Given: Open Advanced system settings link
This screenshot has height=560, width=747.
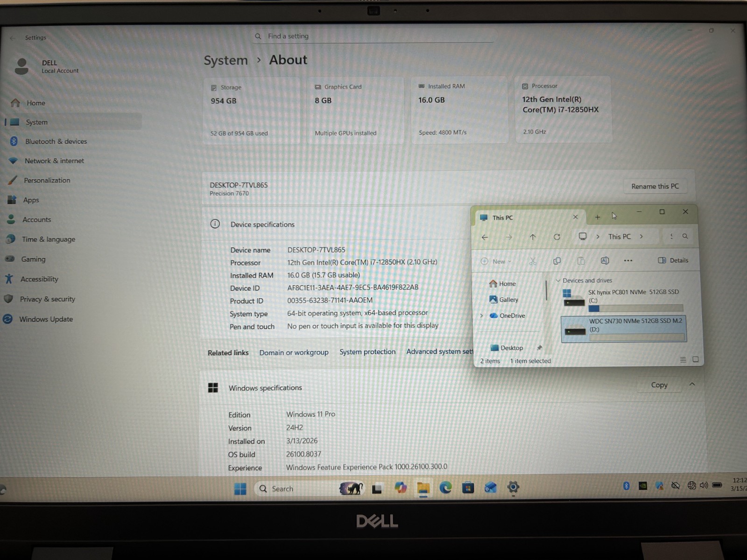Looking at the screenshot, I should pyautogui.click(x=439, y=351).
